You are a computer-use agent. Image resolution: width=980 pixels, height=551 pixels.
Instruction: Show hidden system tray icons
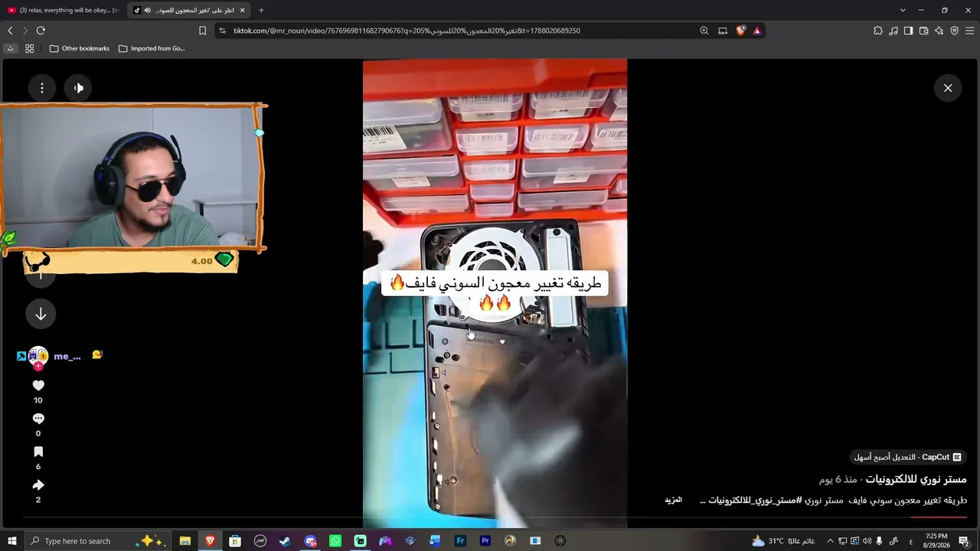click(830, 541)
